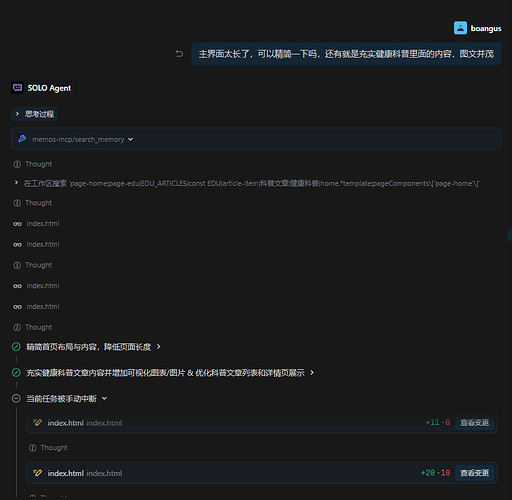This screenshot has height=500, width=512.
Task: Click the completed check icon for 精简首页布局与内容
Action: (16, 347)
